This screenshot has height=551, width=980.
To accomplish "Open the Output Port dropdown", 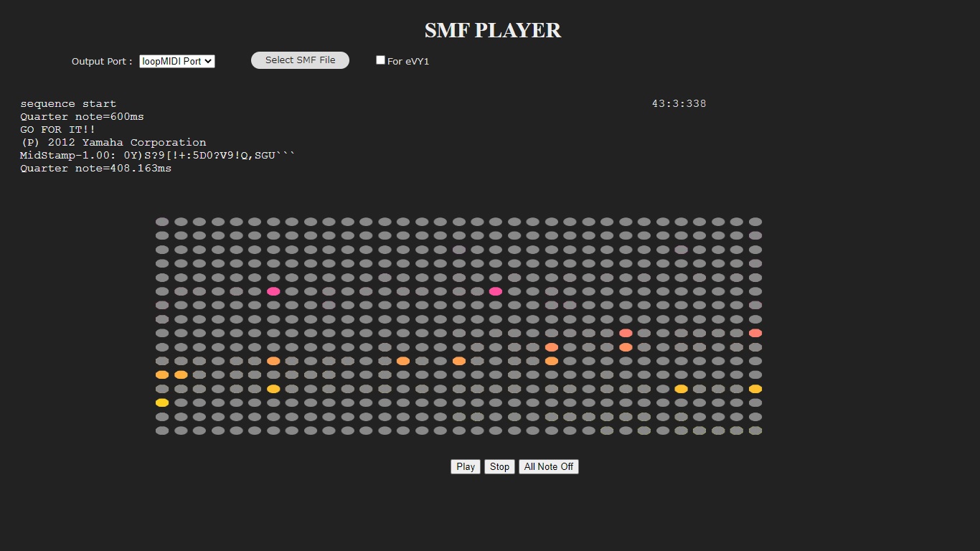I will pyautogui.click(x=177, y=62).
